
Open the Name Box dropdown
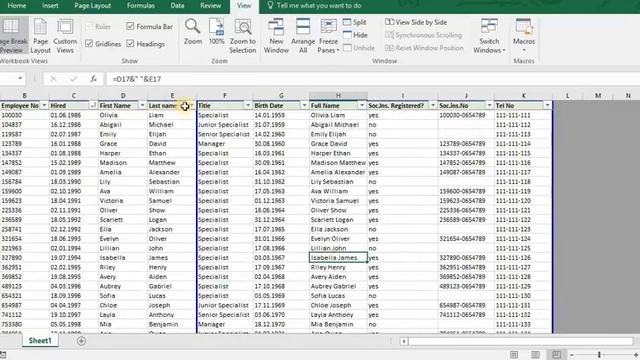coord(20,78)
